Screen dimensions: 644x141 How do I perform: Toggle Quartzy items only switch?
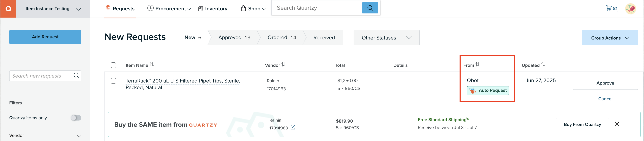(x=76, y=118)
